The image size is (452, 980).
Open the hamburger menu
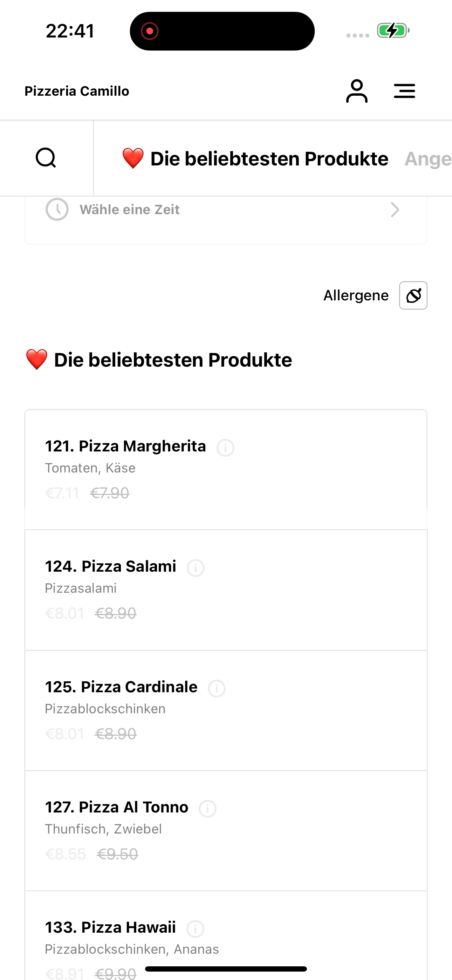[x=404, y=91]
